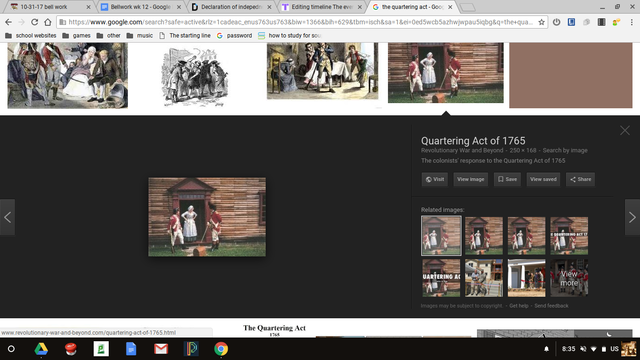The width and height of the screenshot is (640, 360).
Task: Click the Visit button
Action: click(435, 179)
